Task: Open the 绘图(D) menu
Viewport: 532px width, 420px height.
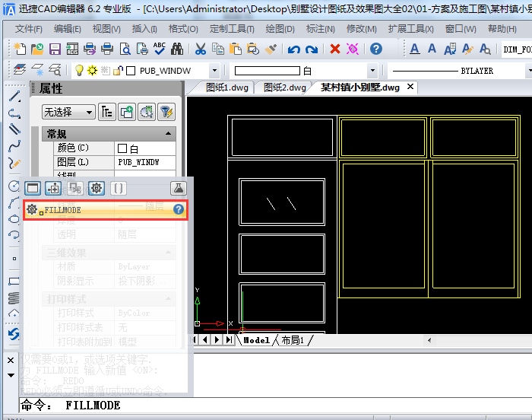Action: [x=280, y=29]
